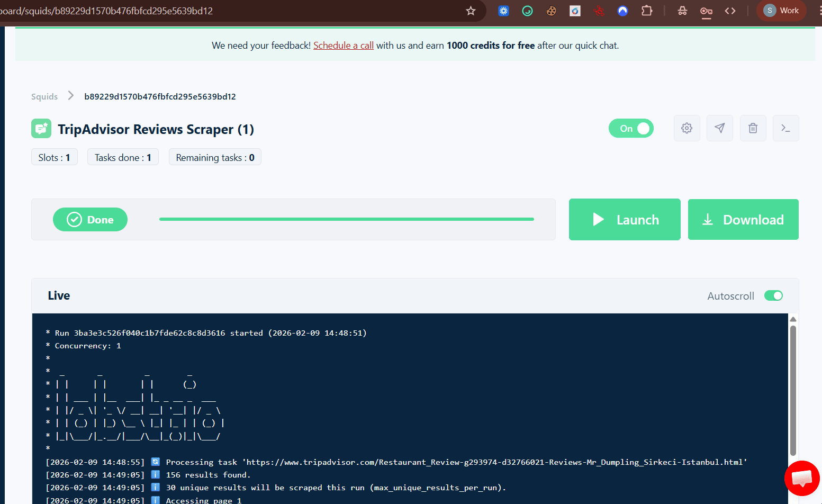Download the scraped results

743,220
